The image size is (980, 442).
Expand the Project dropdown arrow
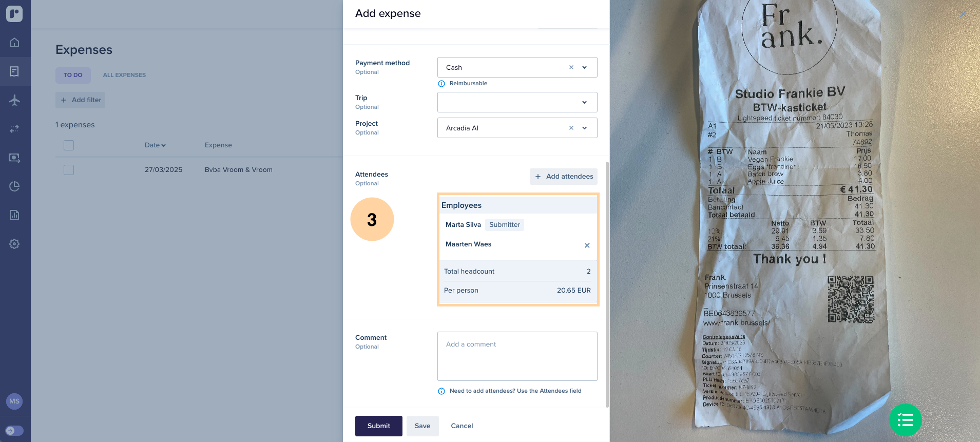[x=584, y=128]
